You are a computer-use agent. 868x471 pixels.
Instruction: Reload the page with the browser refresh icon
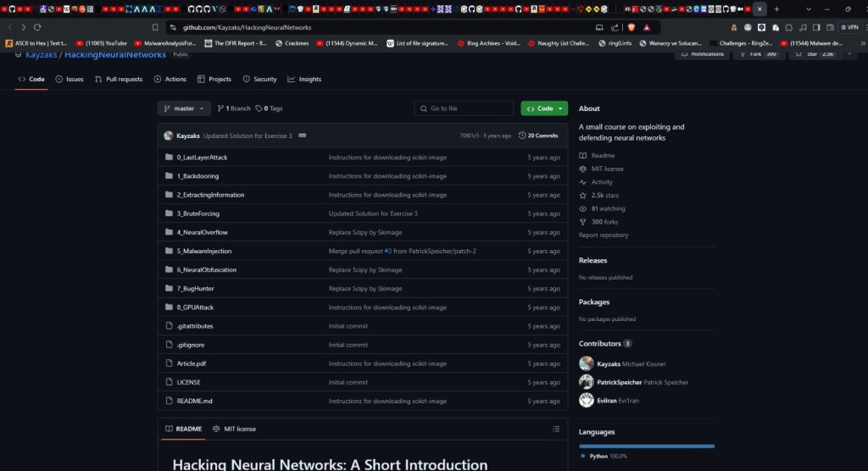coord(37,27)
